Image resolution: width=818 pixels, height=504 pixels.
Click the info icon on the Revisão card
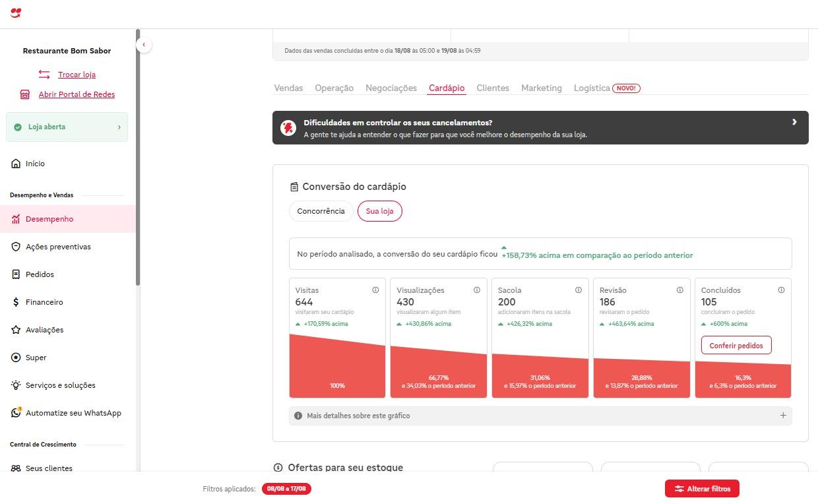coord(680,290)
